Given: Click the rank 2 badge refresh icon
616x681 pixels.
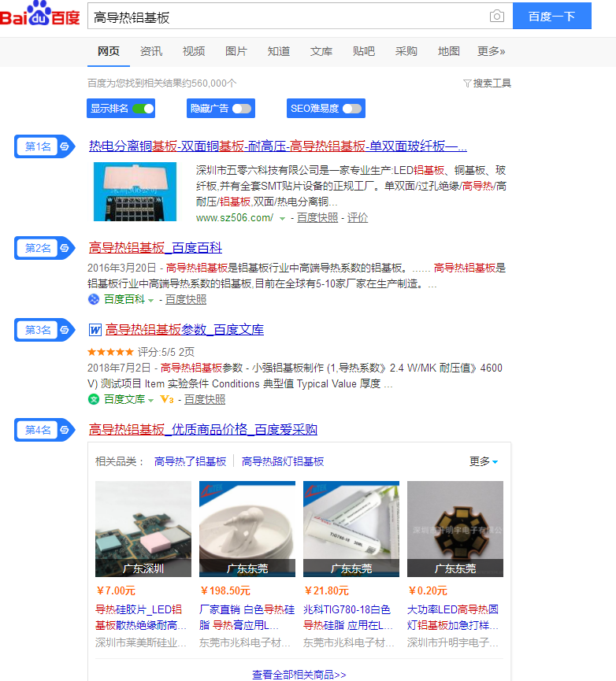Looking at the screenshot, I should 65,248.
